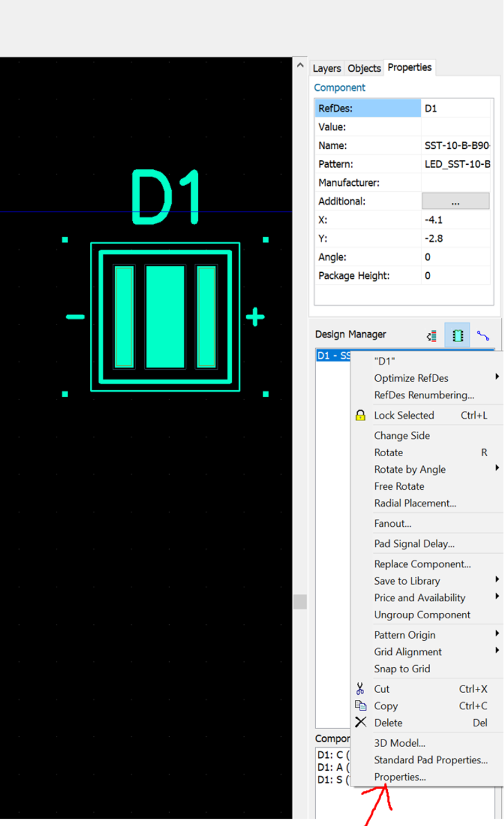Click the Package Height value field

point(456,276)
